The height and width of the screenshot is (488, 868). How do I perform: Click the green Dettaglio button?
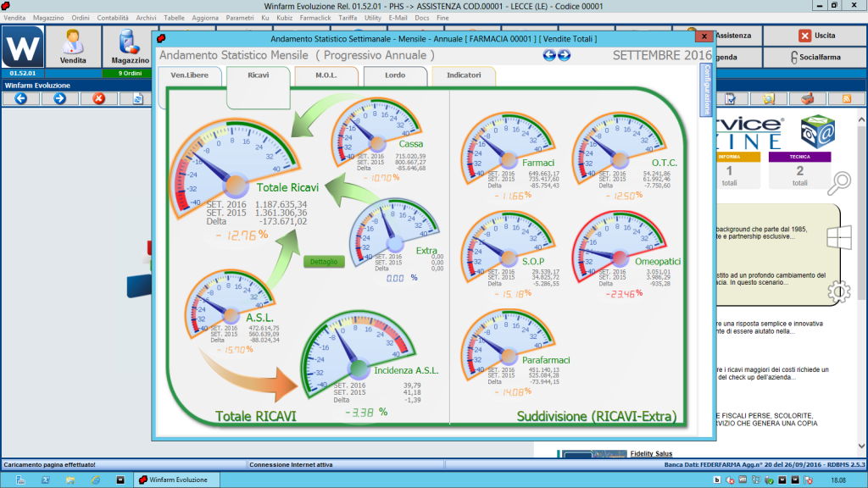tap(324, 262)
